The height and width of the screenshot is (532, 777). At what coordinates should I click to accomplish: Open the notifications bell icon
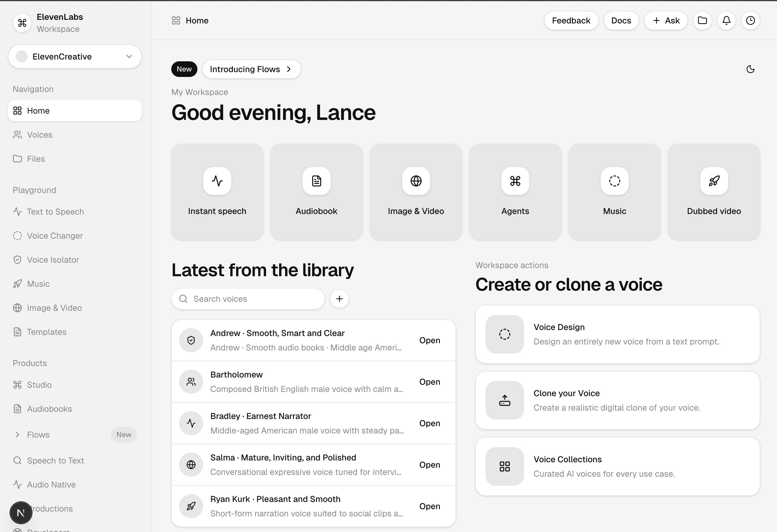726,20
